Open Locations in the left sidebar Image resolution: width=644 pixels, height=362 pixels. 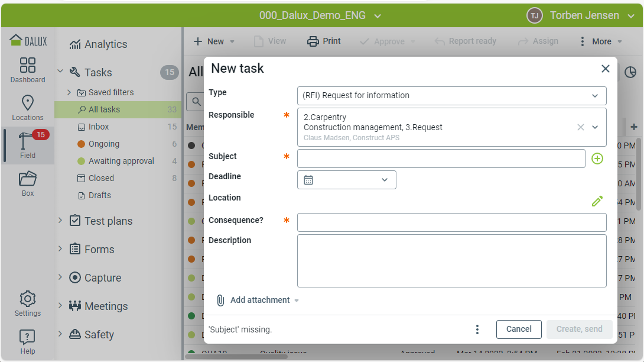(x=28, y=108)
